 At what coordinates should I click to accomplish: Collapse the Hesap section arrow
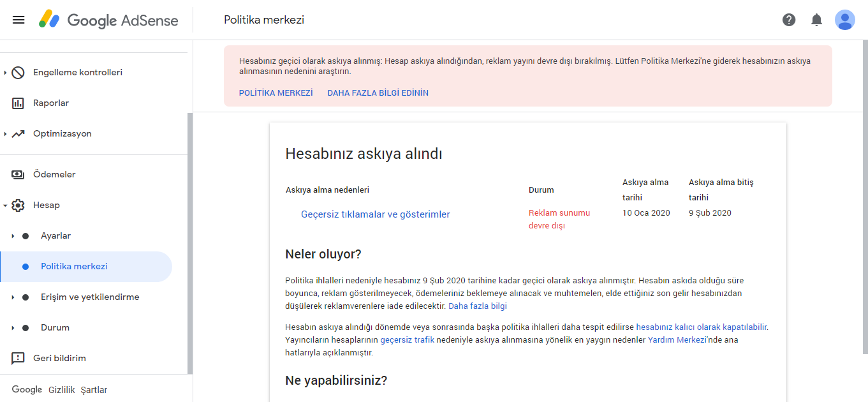(5, 205)
